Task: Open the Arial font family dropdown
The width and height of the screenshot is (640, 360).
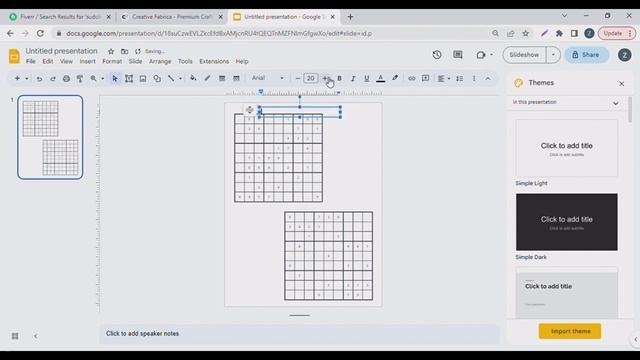Action: pos(267,78)
